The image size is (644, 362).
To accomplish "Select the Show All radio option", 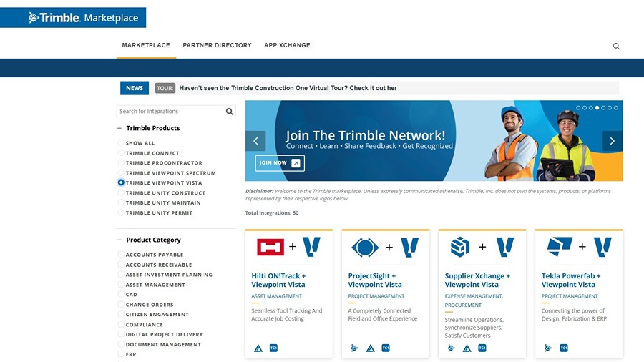I will [121, 143].
